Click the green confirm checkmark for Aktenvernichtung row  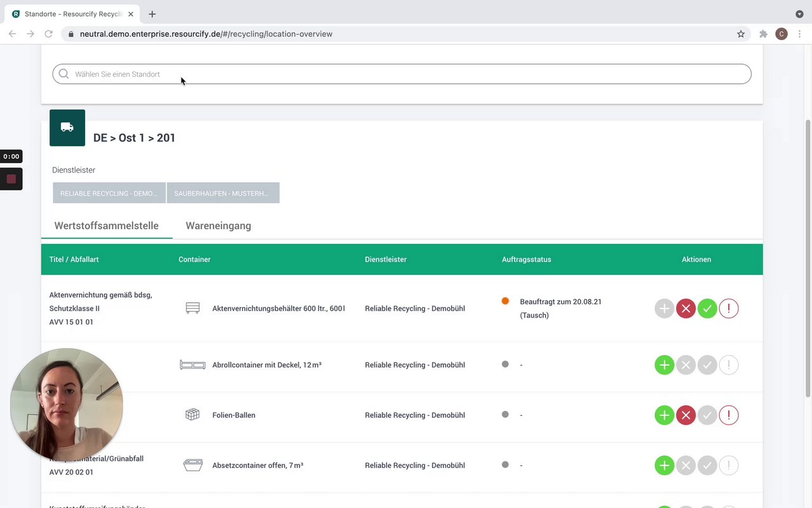(x=707, y=309)
